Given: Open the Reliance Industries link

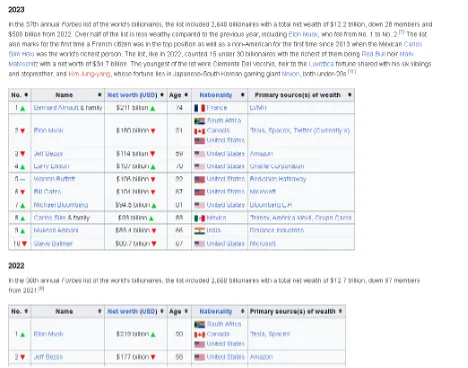Looking at the screenshot, I should (277, 230).
